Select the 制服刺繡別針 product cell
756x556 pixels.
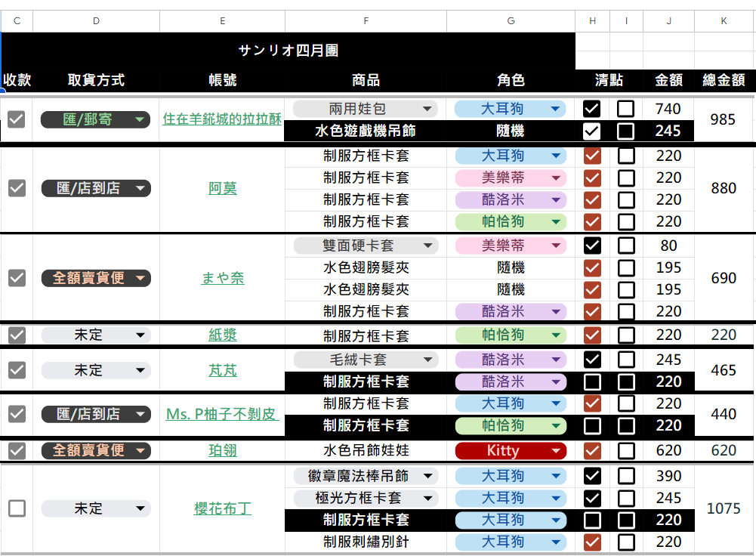[x=366, y=542]
